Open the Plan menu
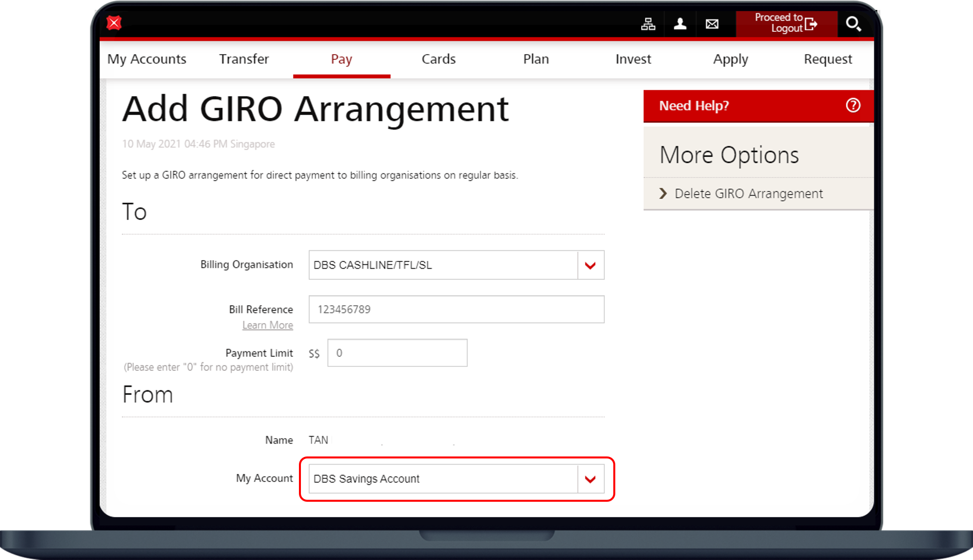 click(536, 59)
